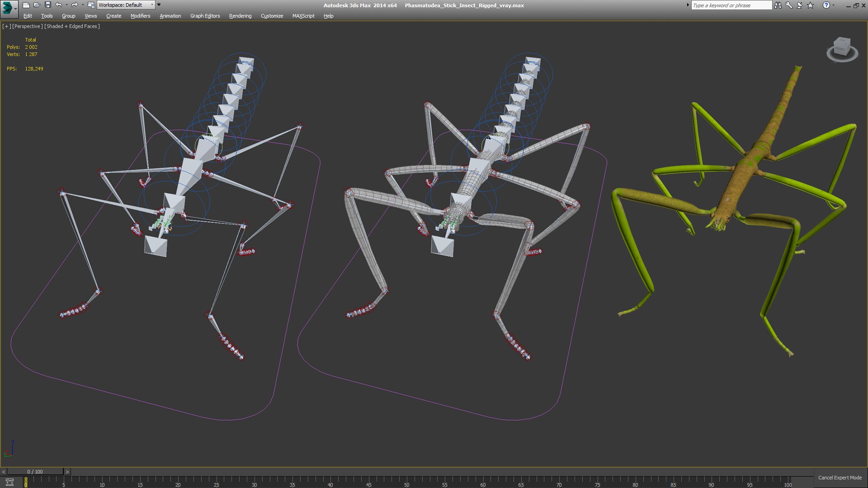Open Quick Access Toolbar customize arrow
The height and width of the screenshot is (488, 868).
[159, 5]
